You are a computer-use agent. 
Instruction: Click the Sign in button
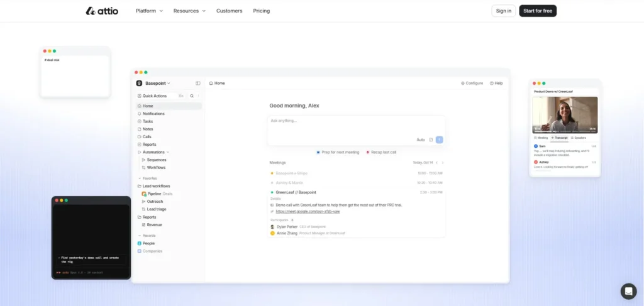coord(503,11)
